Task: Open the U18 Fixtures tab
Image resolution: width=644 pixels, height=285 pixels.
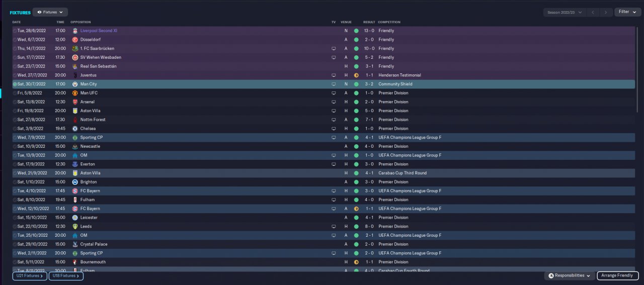Action: click(66, 276)
